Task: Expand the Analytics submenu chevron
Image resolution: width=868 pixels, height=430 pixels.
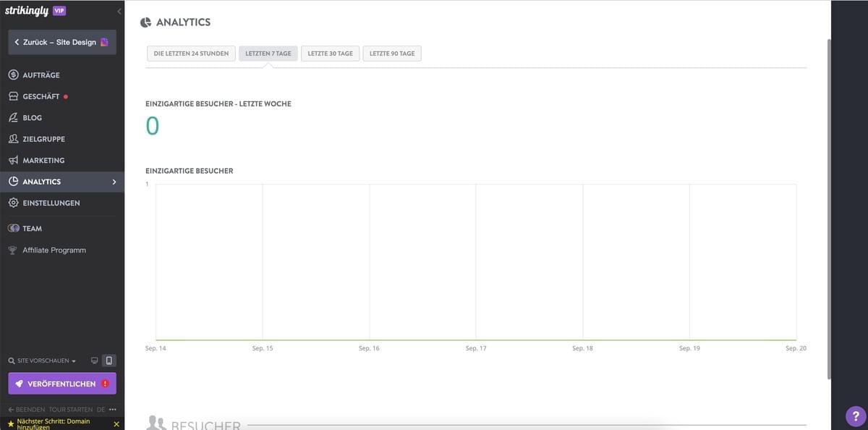Action: (113, 182)
